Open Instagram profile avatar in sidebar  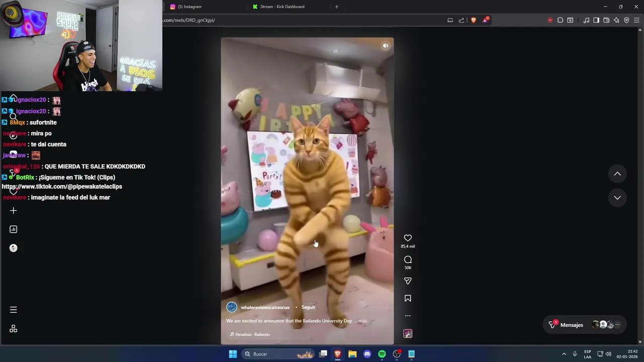pos(14,248)
